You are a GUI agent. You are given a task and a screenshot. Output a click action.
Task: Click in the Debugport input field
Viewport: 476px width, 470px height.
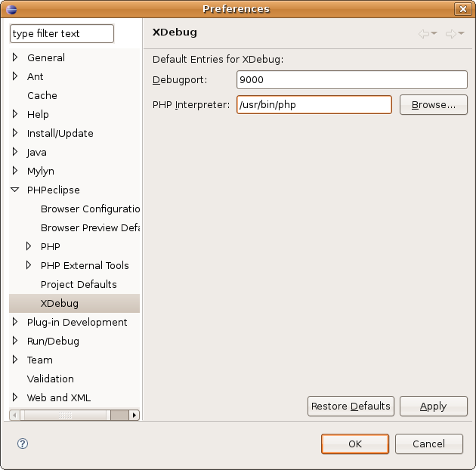point(351,79)
